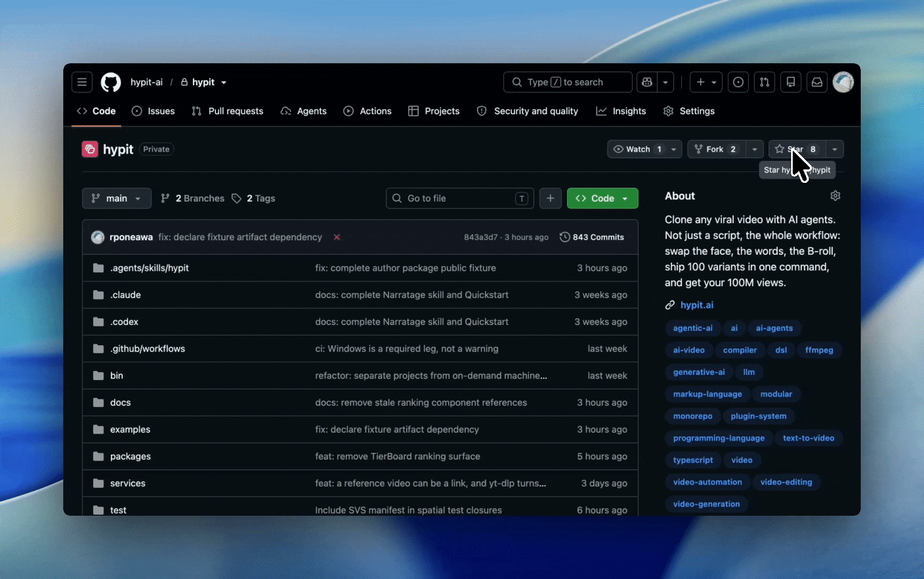Expand the Copilot dropdown arrow
Viewport: 924px width, 579px height.
[665, 82]
